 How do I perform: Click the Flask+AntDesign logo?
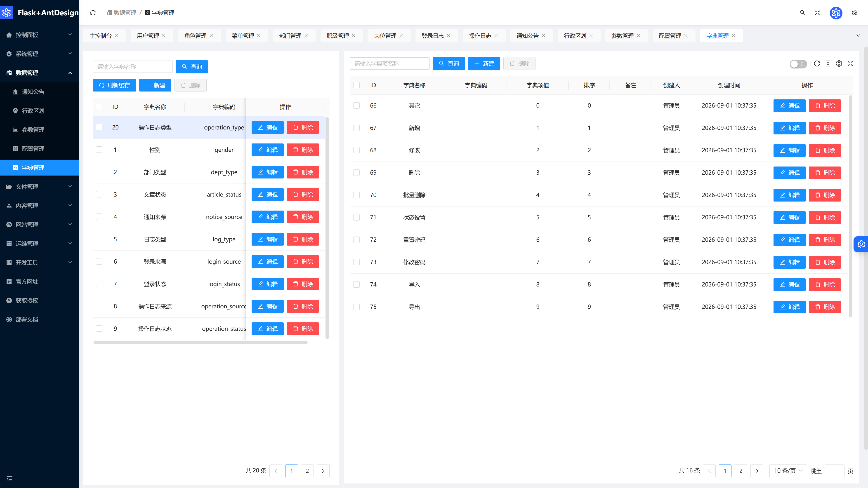(40, 13)
